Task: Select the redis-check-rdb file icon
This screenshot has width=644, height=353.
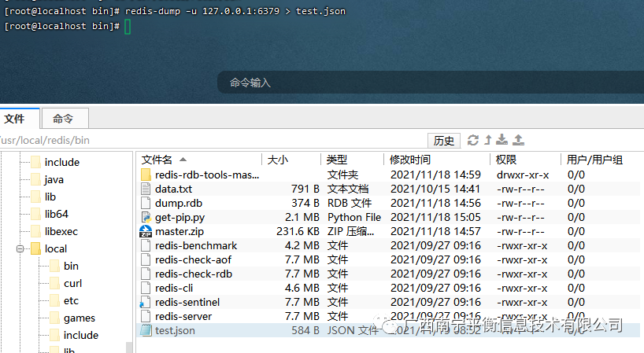Action: [x=146, y=274]
